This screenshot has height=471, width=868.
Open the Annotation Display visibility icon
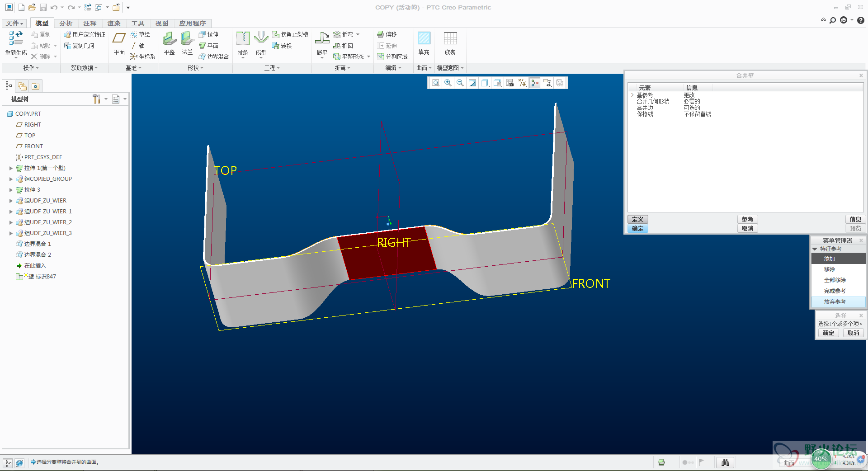547,83
